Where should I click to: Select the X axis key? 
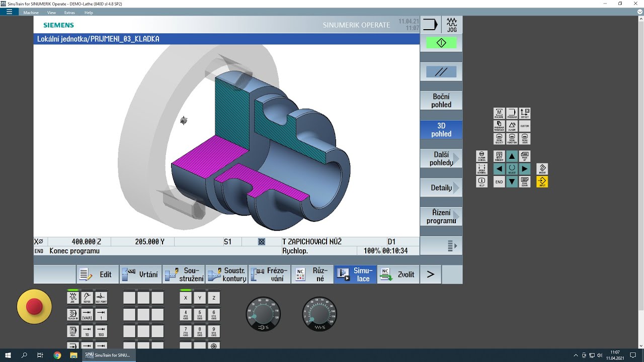(186, 298)
